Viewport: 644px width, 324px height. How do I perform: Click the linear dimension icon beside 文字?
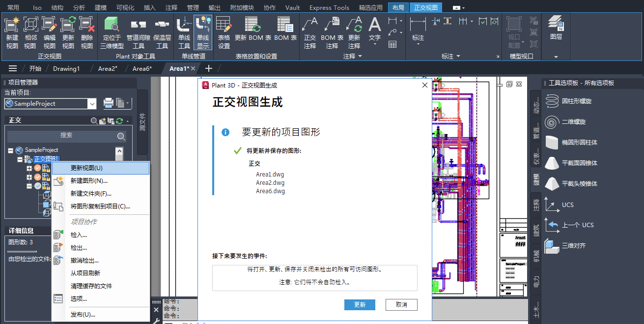click(x=392, y=21)
